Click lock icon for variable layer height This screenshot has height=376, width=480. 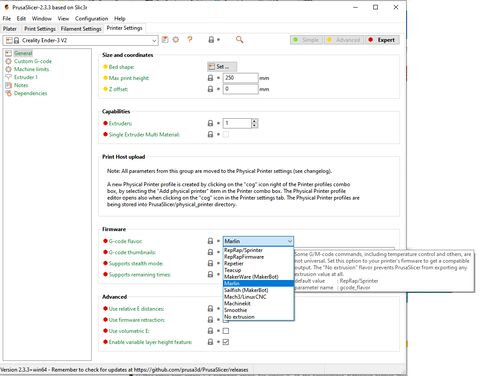tap(210, 342)
